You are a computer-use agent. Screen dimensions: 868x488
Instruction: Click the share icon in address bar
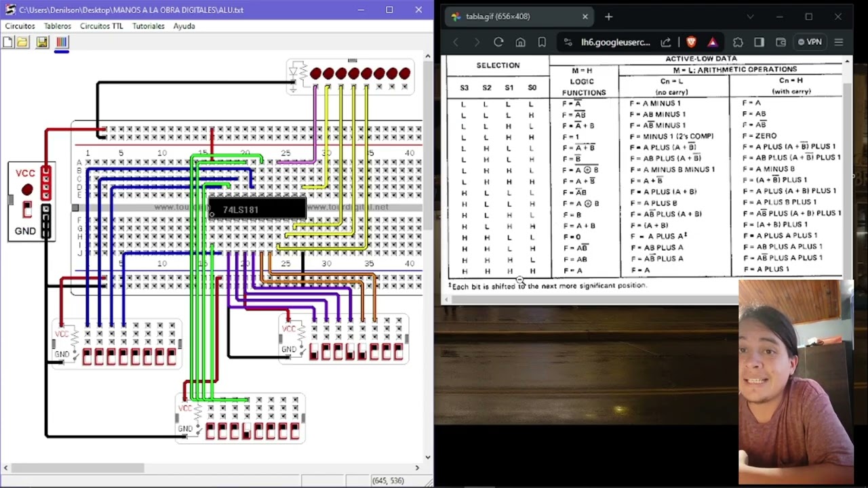(x=666, y=42)
